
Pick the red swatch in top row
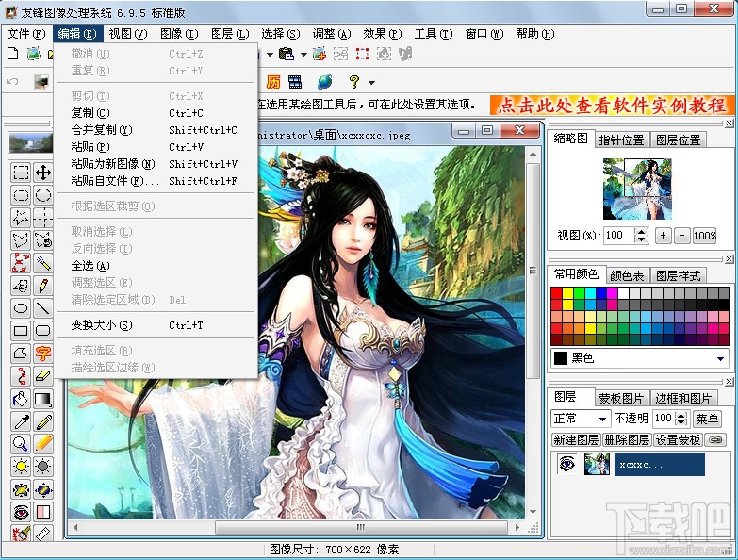coord(557,293)
